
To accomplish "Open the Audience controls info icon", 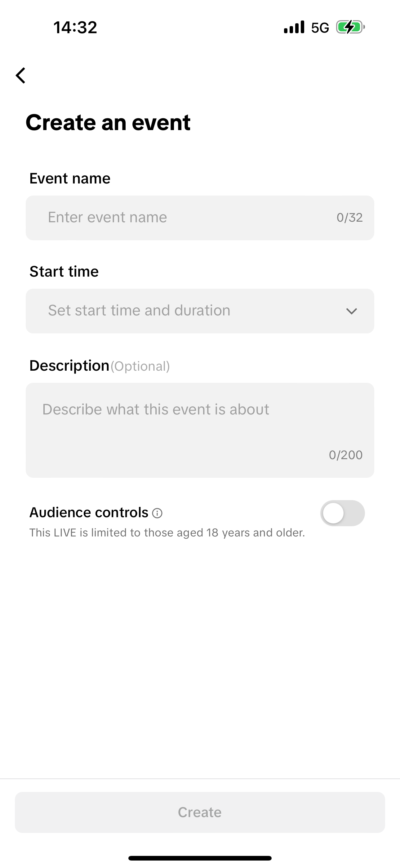I will click(x=157, y=513).
